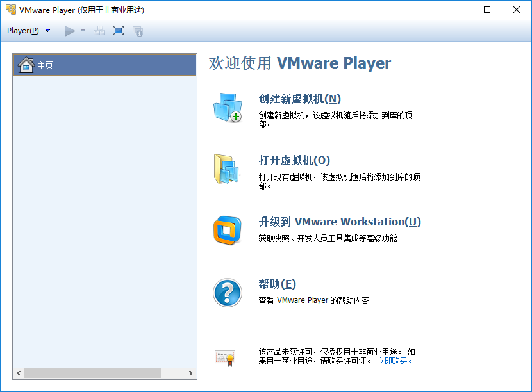Minimize the VMware Player window
Screen dimensions: 532x392
[x=458, y=10]
